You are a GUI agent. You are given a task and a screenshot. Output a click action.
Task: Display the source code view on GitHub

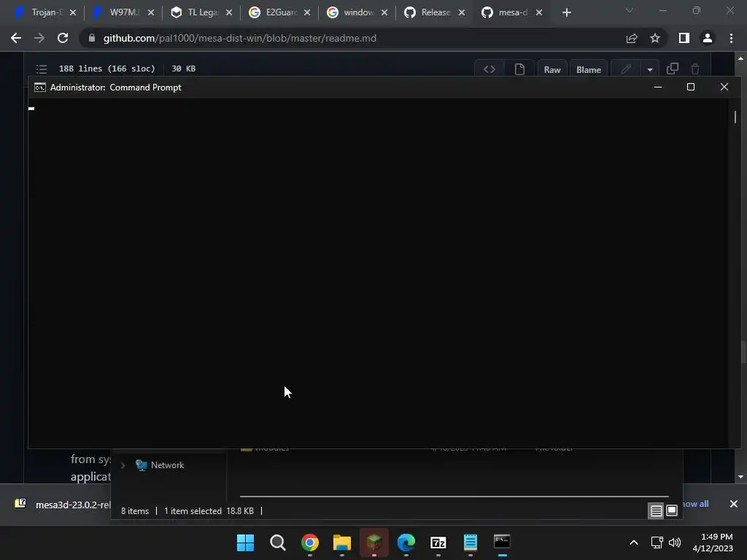click(489, 69)
